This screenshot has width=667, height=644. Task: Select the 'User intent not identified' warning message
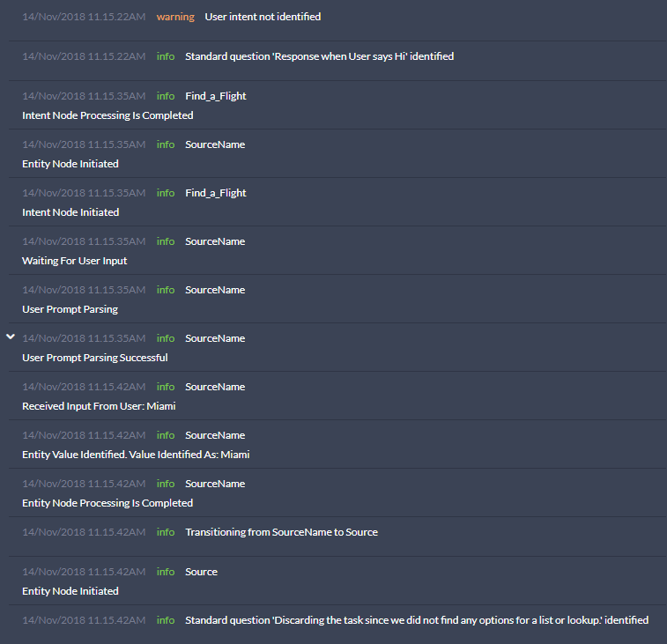(263, 17)
